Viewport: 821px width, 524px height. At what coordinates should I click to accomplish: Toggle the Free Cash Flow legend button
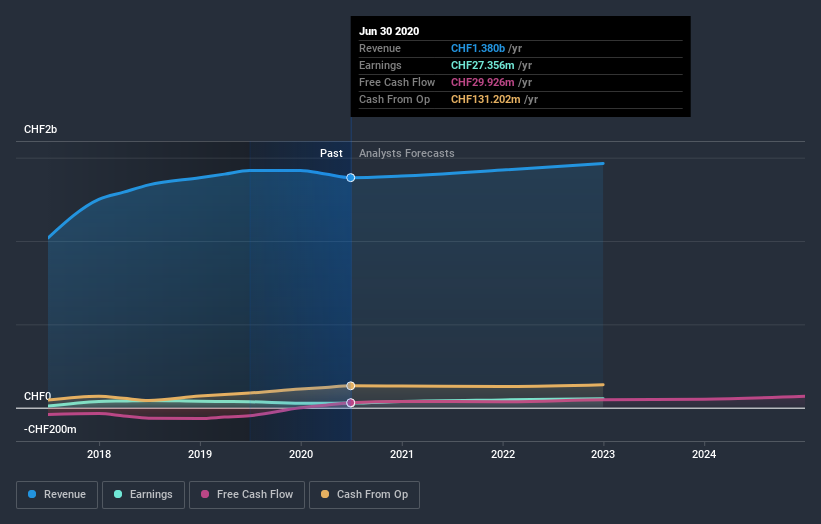[247, 495]
